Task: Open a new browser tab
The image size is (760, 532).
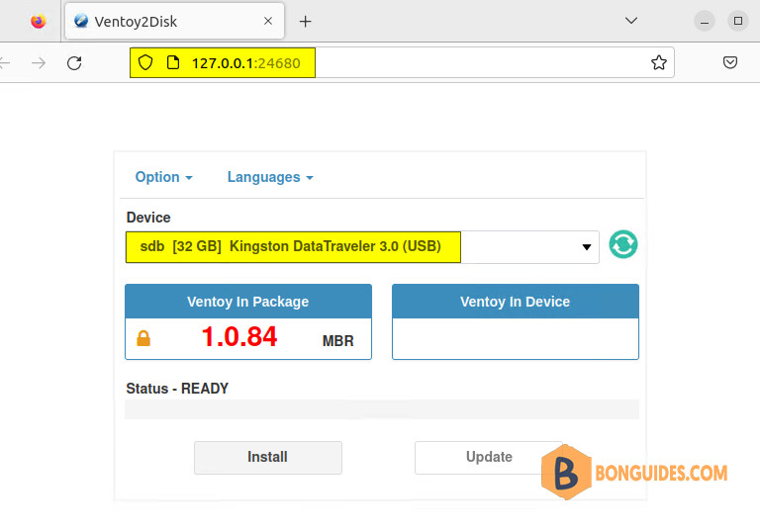Action: (306, 22)
